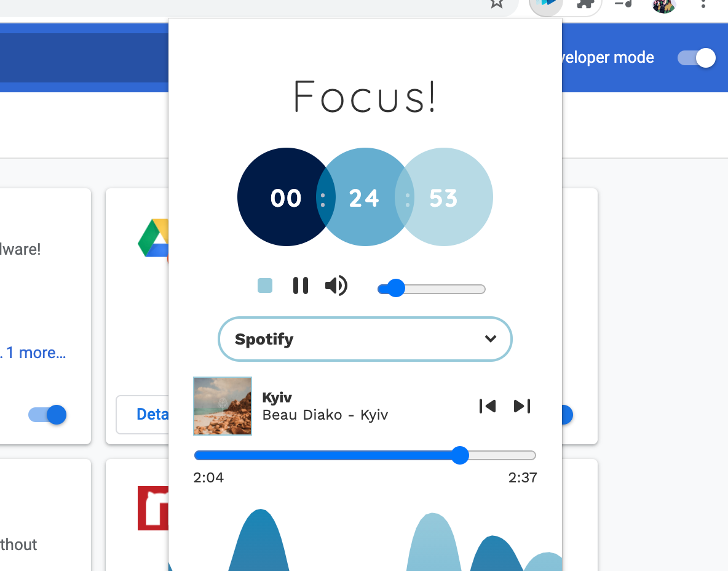This screenshot has width=728, height=571.
Task: Skip to previous track
Action: 488,406
